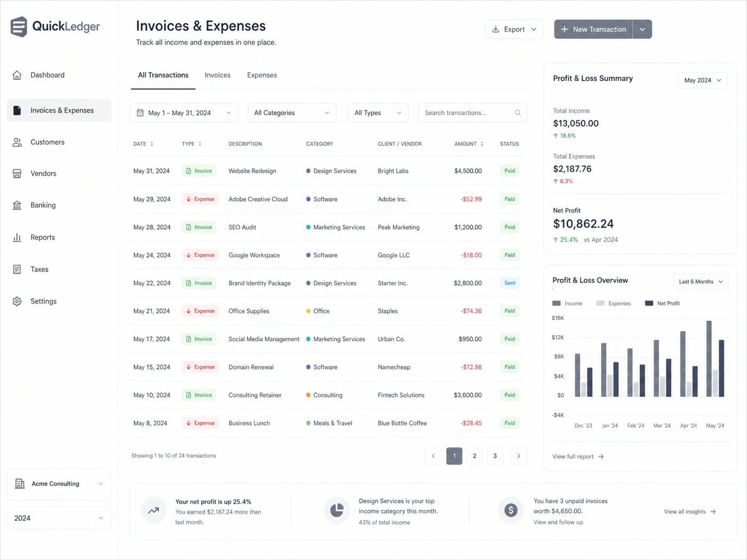747x560 pixels.
Task: Click the Website Redesign description
Action: point(252,171)
